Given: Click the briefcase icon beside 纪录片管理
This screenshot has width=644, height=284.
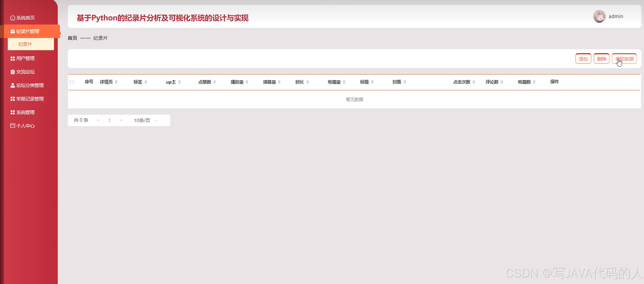Looking at the screenshot, I should (13, 31).
